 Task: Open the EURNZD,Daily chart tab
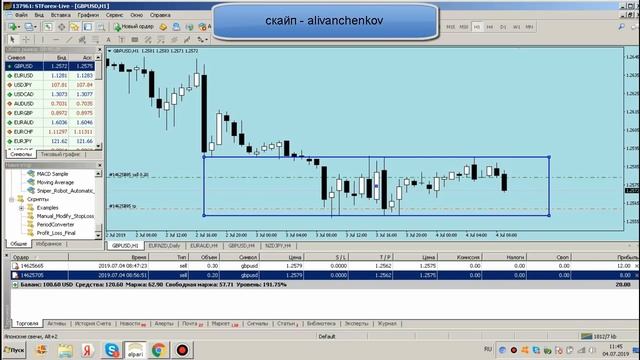164,246
